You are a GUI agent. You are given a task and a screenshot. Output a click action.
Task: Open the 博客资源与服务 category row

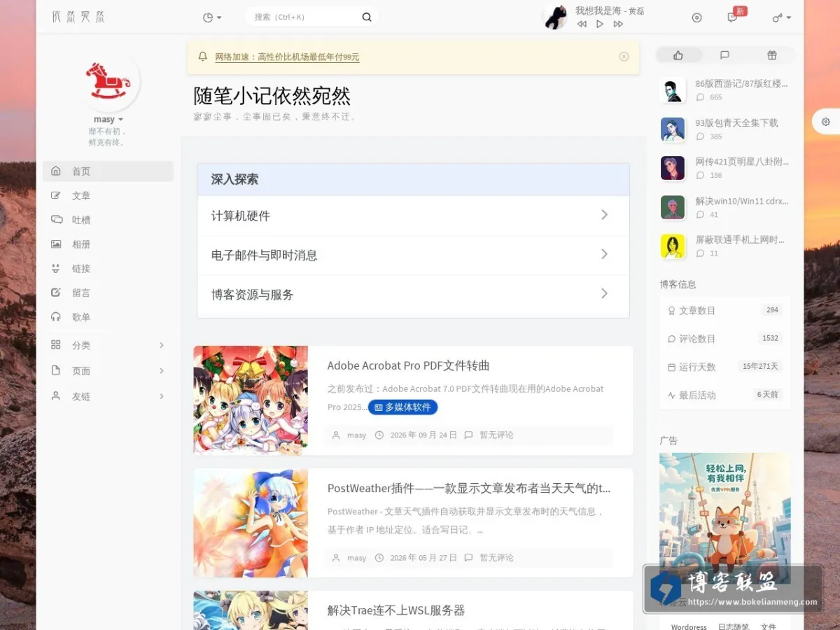tap(413, 295)
